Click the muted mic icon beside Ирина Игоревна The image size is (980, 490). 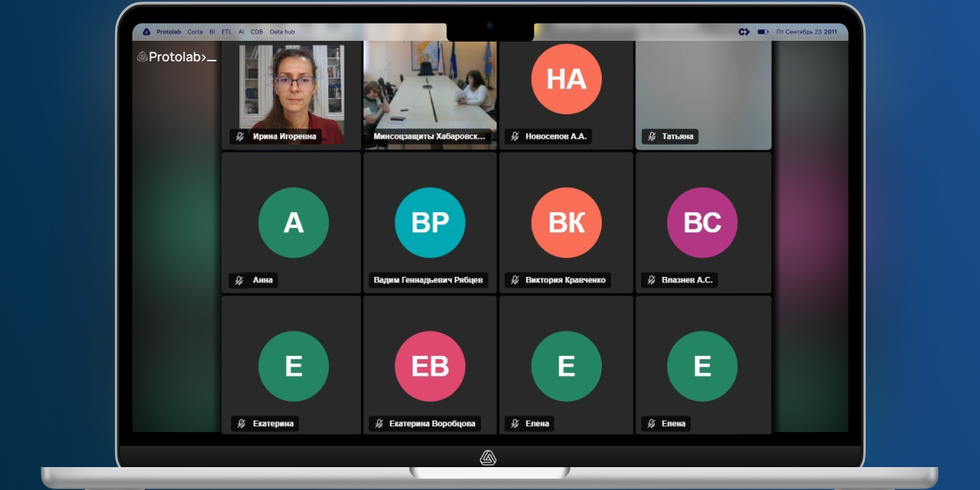pyautogui.click(x=240, y=136)
